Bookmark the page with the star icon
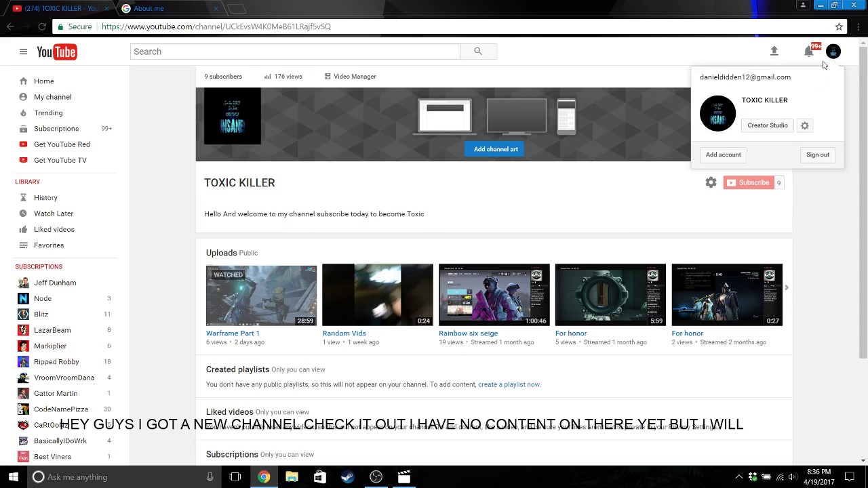This screenshot has height=488, width=868. (x=839, y=26)
